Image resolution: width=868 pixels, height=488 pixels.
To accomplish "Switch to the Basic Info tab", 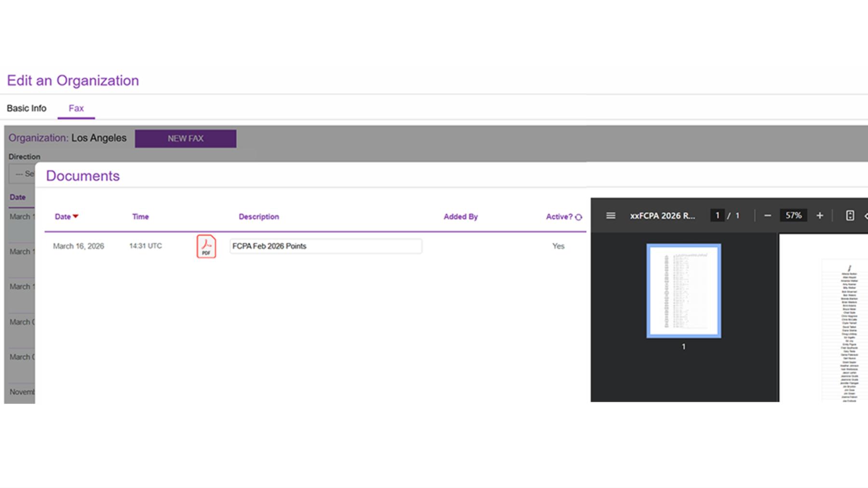I will 27,108.
